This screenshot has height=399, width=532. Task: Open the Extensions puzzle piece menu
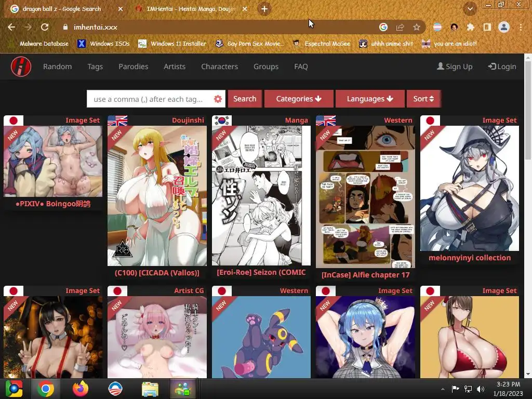470,27
